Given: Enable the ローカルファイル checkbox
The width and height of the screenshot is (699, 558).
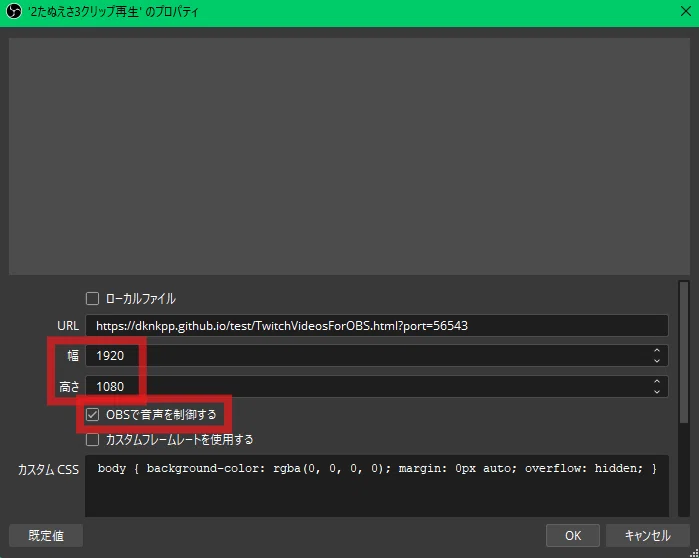Looking at the screenshot, I should (x=92, y=299).
